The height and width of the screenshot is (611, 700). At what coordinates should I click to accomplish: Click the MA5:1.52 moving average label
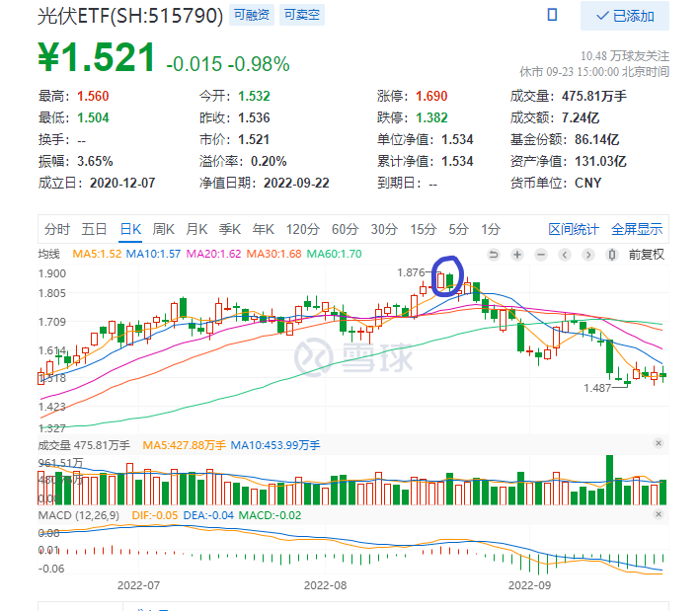tap(97, 254)
